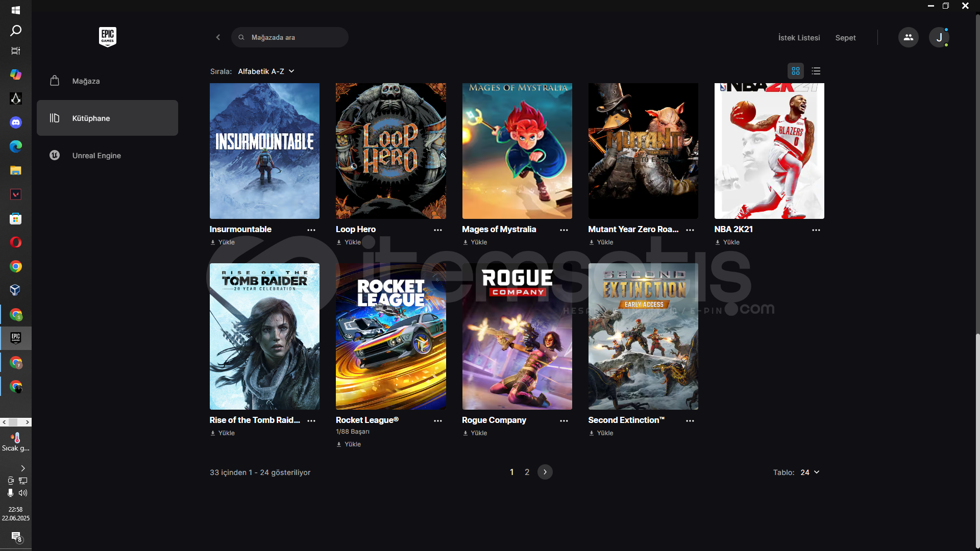Open File Explorer from taskbar
980x551 pixels.
coord(16,170)
